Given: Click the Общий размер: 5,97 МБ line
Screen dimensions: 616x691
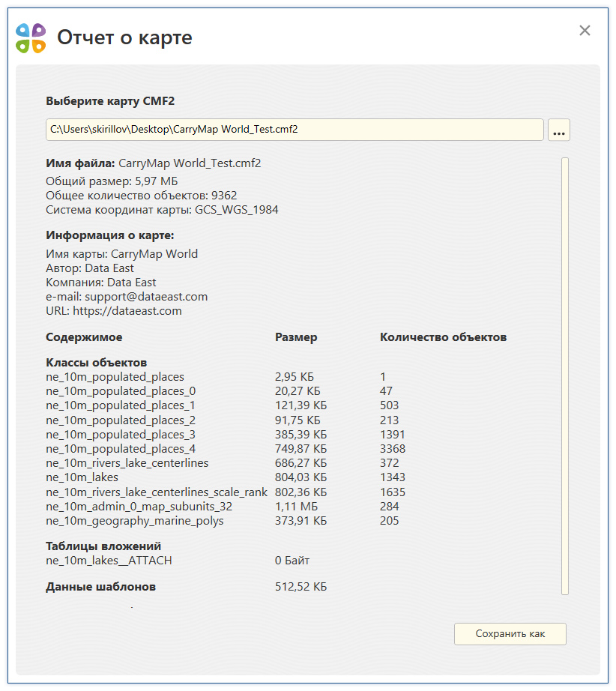Looking at the screenshot, I should pos(112,181).
